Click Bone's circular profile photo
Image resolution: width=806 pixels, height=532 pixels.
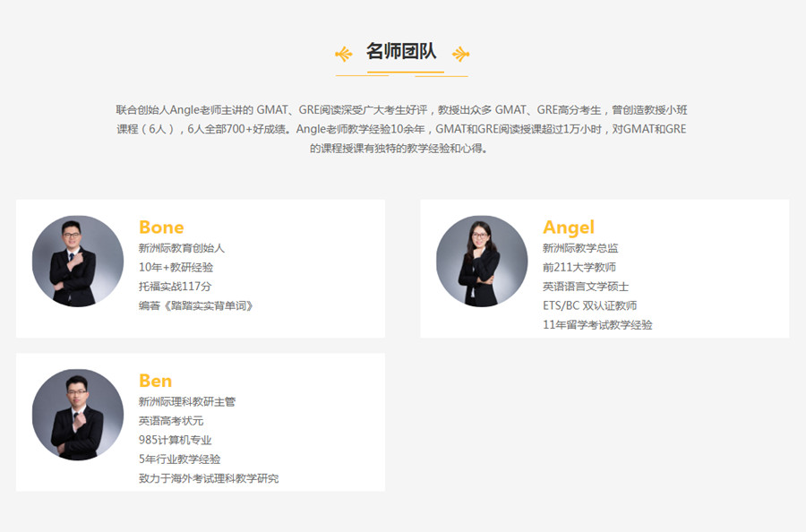tap(78, 262)
